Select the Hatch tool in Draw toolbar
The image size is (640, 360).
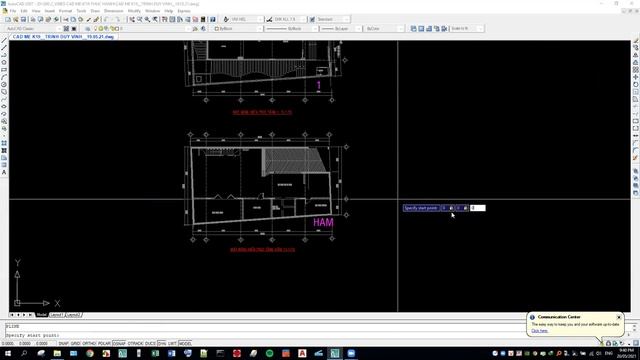point(4,143)
